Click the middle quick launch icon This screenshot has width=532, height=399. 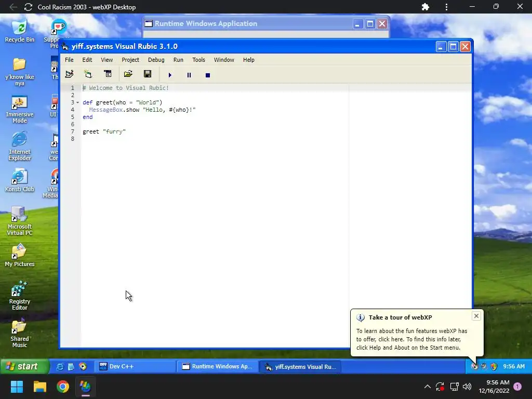point(71,366)
